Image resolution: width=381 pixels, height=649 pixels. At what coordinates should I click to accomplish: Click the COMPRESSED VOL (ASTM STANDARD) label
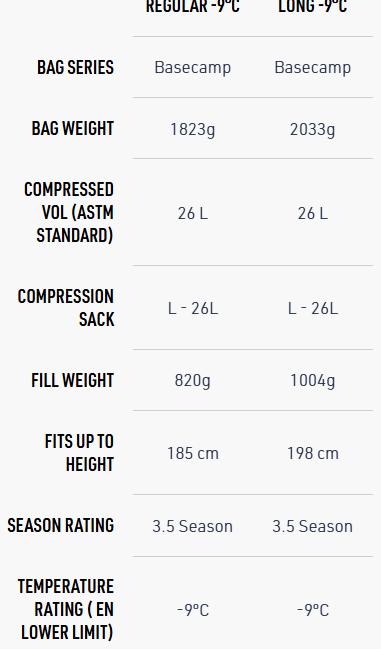69,212
